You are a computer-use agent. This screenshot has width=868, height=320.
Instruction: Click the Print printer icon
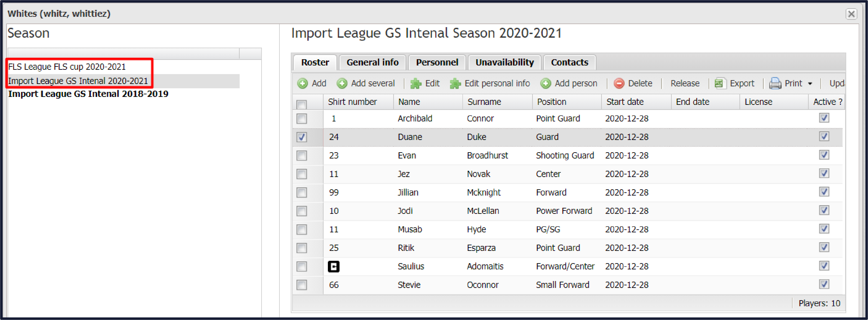click(775, 83)
